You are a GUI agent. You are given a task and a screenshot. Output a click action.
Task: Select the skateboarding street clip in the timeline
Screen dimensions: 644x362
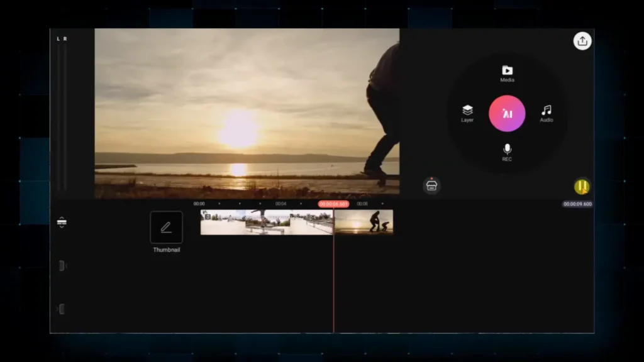point(264,225)
